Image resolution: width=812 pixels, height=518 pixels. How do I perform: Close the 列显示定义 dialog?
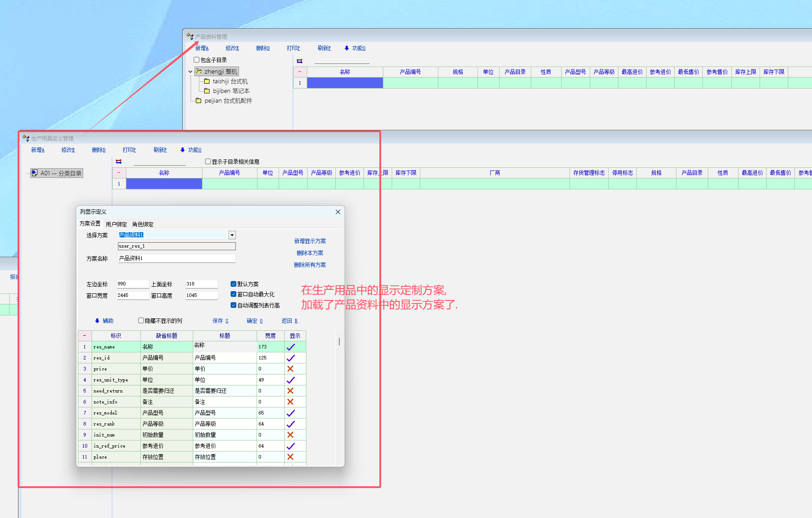coord(338,212)
